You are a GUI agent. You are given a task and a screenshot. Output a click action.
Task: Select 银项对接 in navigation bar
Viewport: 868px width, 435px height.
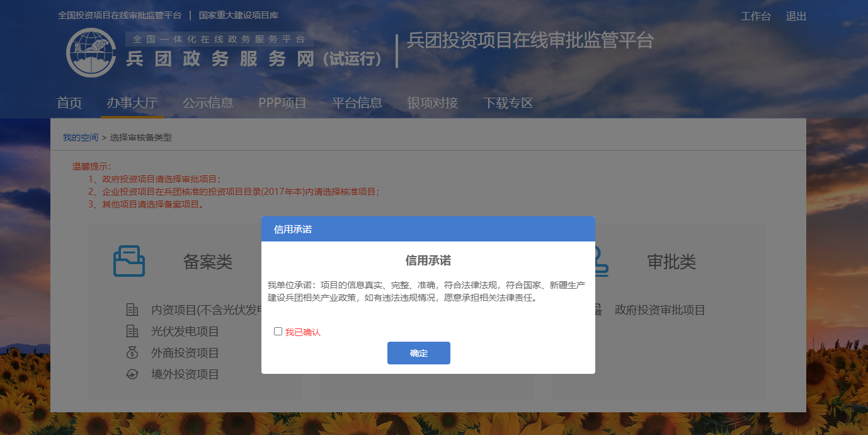click(x=433, y=103)
